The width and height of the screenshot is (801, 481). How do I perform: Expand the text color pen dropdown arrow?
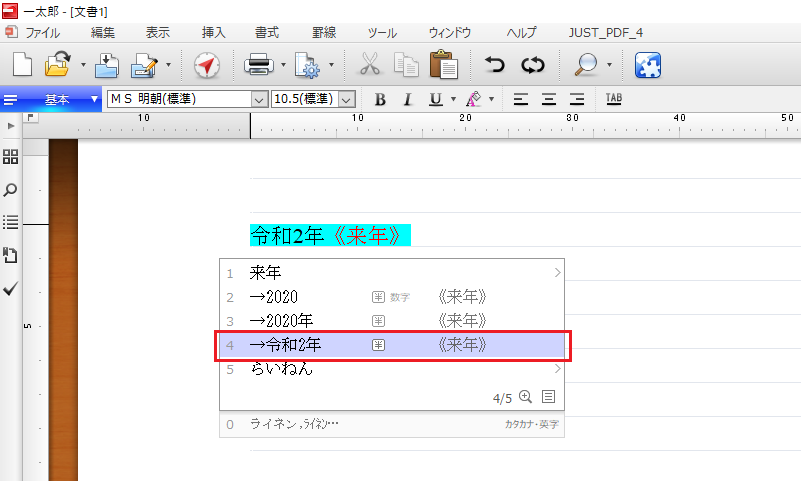pyautogui.click(x=491, y=99)
